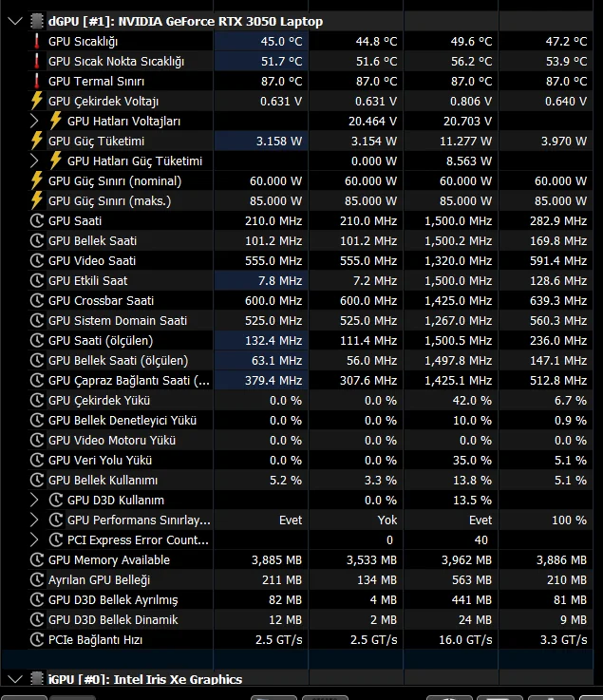Viewport: 603px width, 700px height.
Task: Click thermometer icon for GPU Sıcak Nokta Sıcaklığı
Action: point(37,61)
